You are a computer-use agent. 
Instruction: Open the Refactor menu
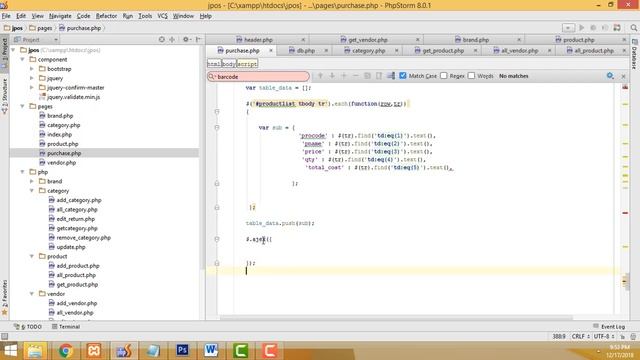pyautogui.click(x=106, y=16)
